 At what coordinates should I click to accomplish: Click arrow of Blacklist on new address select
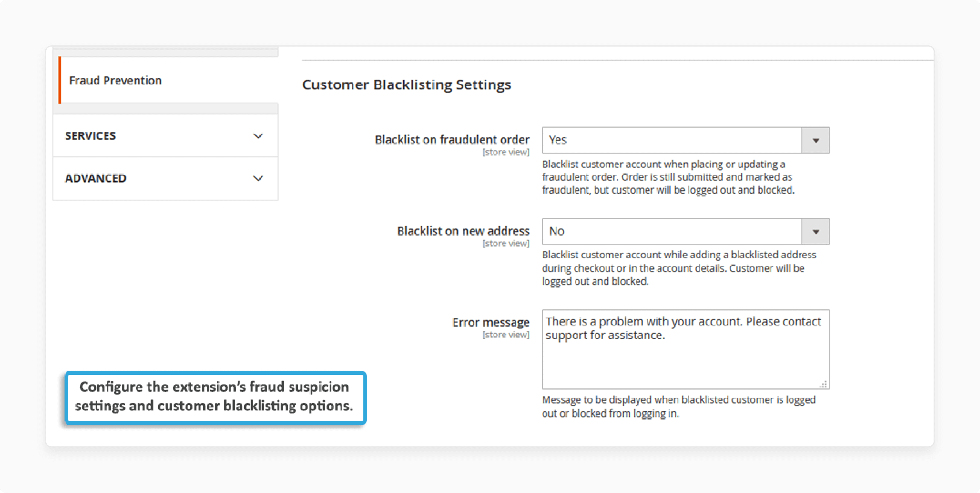point(816,232)
